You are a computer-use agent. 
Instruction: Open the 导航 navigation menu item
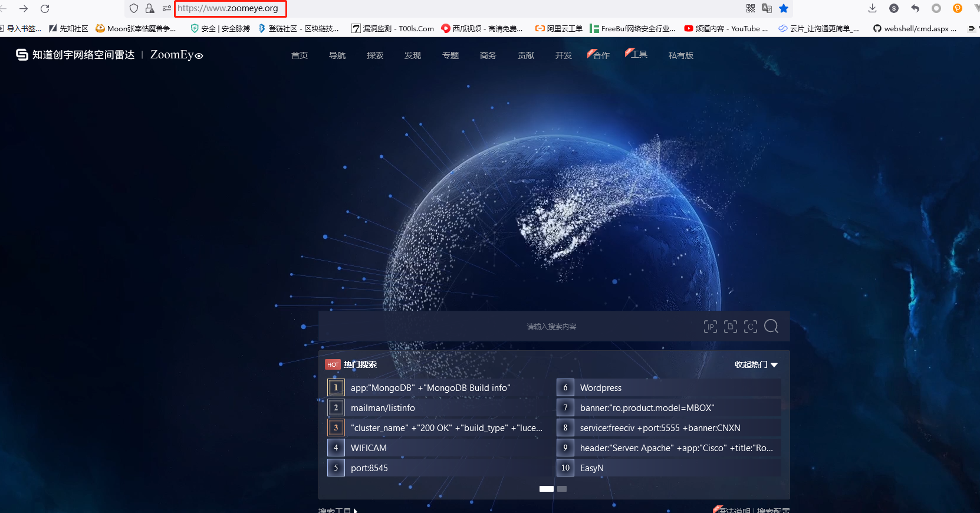click(x=337, y=55)
